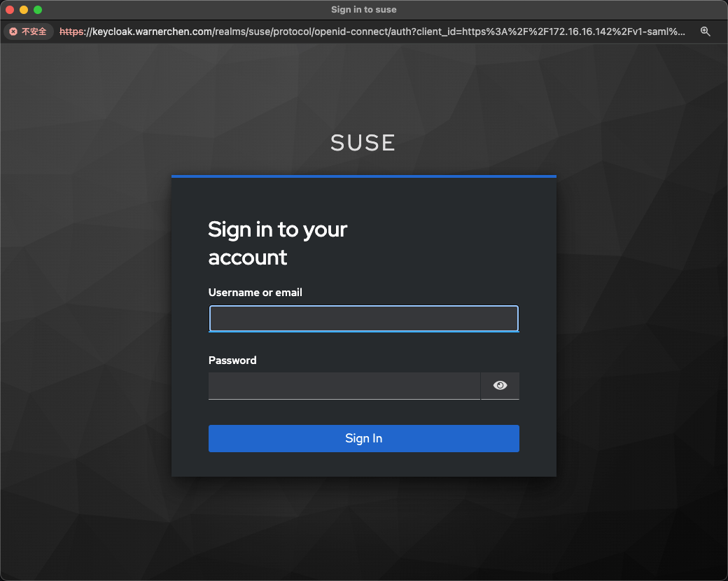Image resolution: width=728 pixels, height=581 pixels.
Task: Click the openid-connect path segment in the URL
Action: 357,31
